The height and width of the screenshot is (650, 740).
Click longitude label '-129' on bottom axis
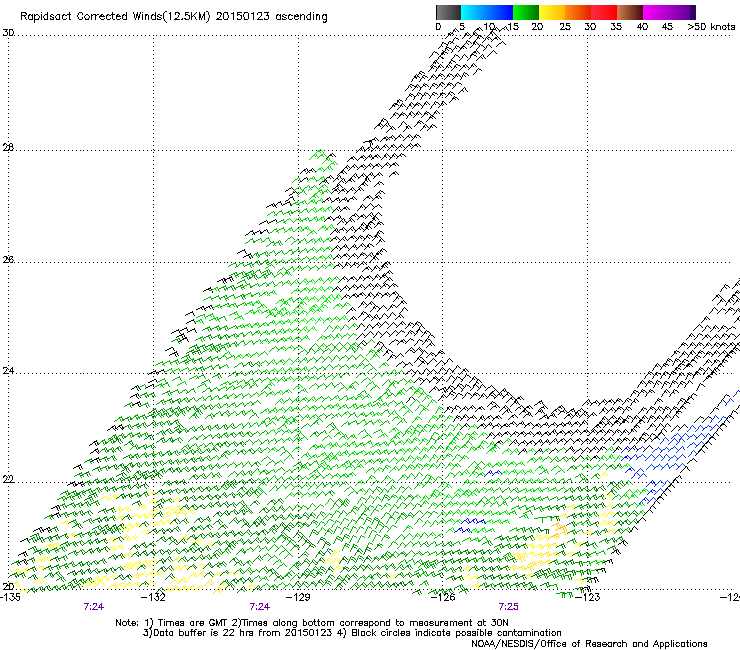[x=299, y=597]
